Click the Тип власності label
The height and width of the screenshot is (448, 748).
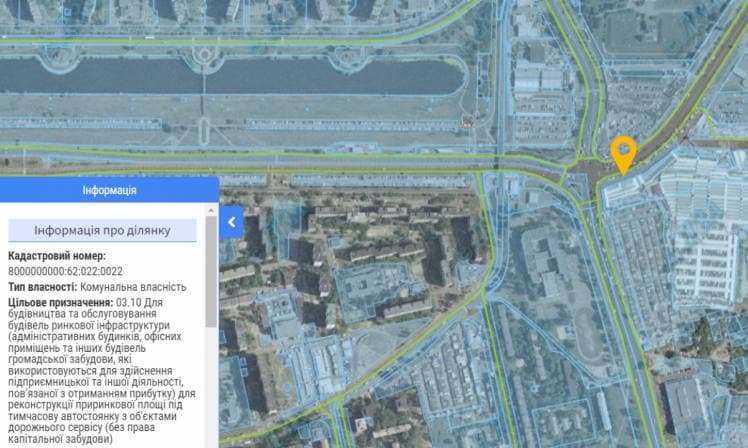coord(42,287)
